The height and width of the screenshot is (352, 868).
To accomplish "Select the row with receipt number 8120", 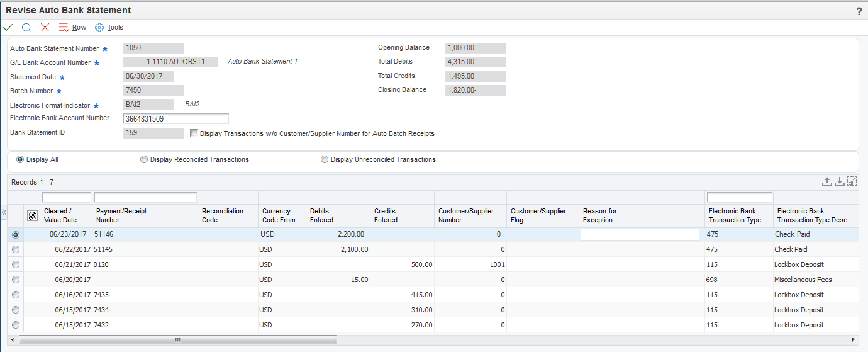I will [16, 264].
